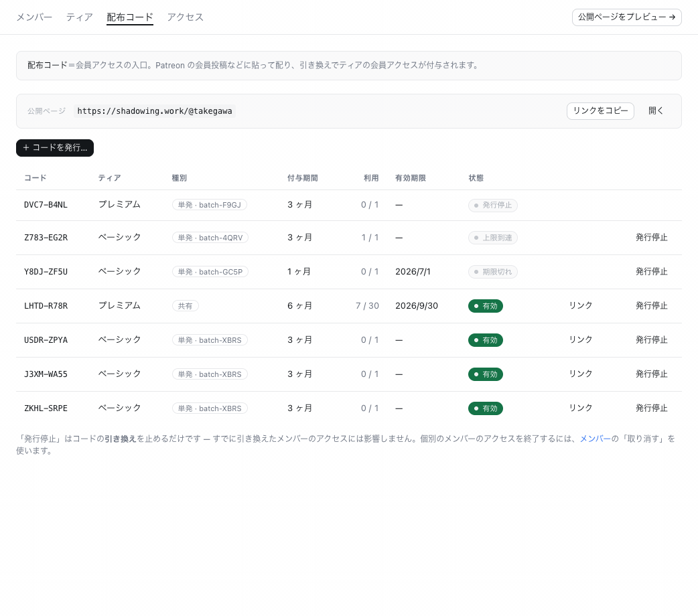Click 発行停止 action for ZKHL-SRPE
Screen dimensions: 698x616
tap(651, 408)
